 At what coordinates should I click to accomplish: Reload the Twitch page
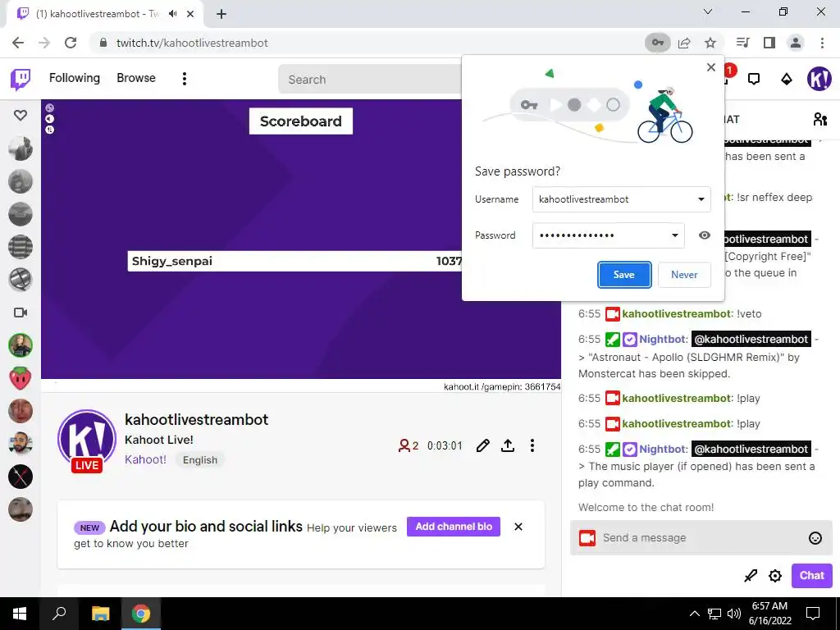71,43
